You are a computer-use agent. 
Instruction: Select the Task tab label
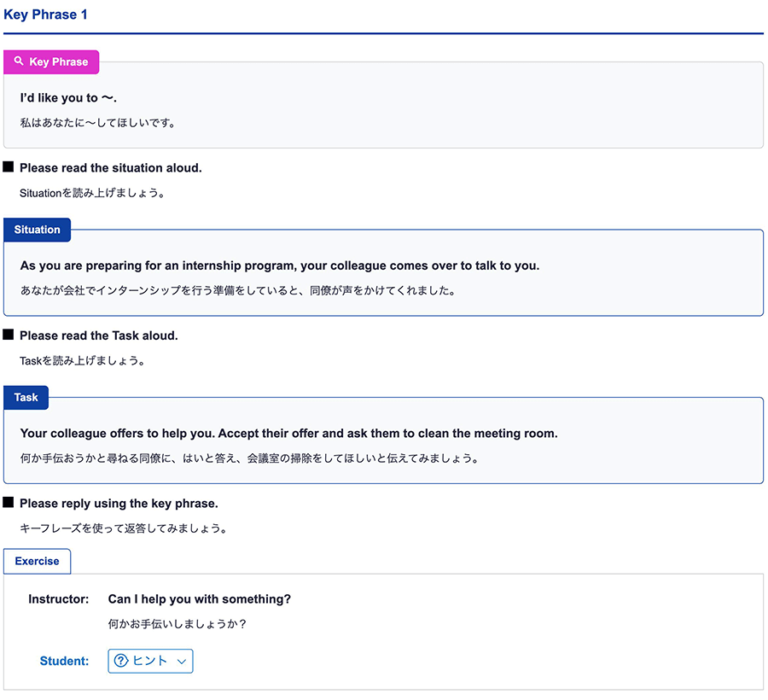[26, 397]
